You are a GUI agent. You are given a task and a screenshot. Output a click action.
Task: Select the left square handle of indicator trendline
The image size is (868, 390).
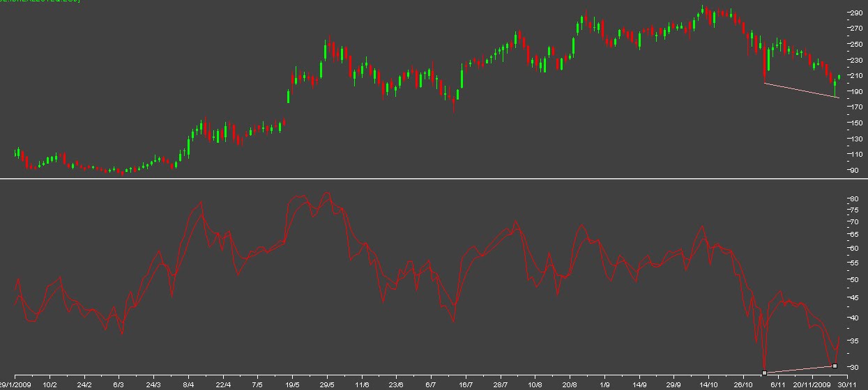coord(765,373)
